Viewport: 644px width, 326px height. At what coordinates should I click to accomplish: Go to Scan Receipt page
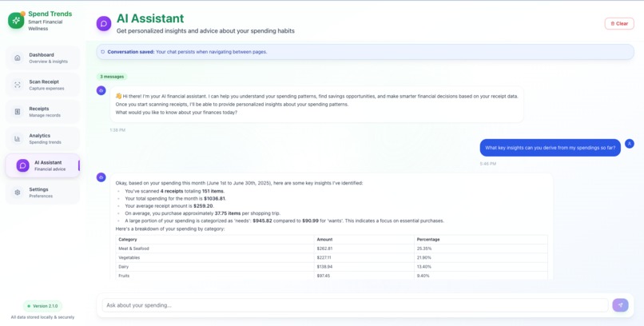click(42, 85)
